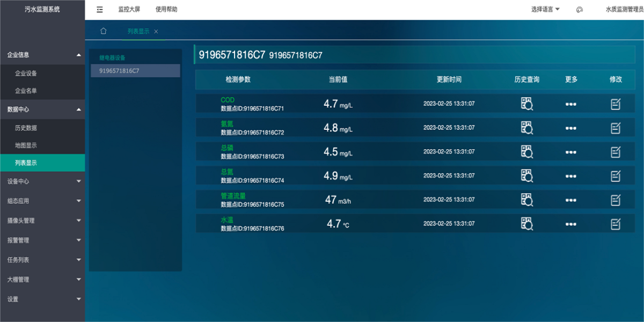The height and width of the screenshot is (322, 644).
Task: Collapse the 企业信息 sidebar section
Action: pos(42,55)
